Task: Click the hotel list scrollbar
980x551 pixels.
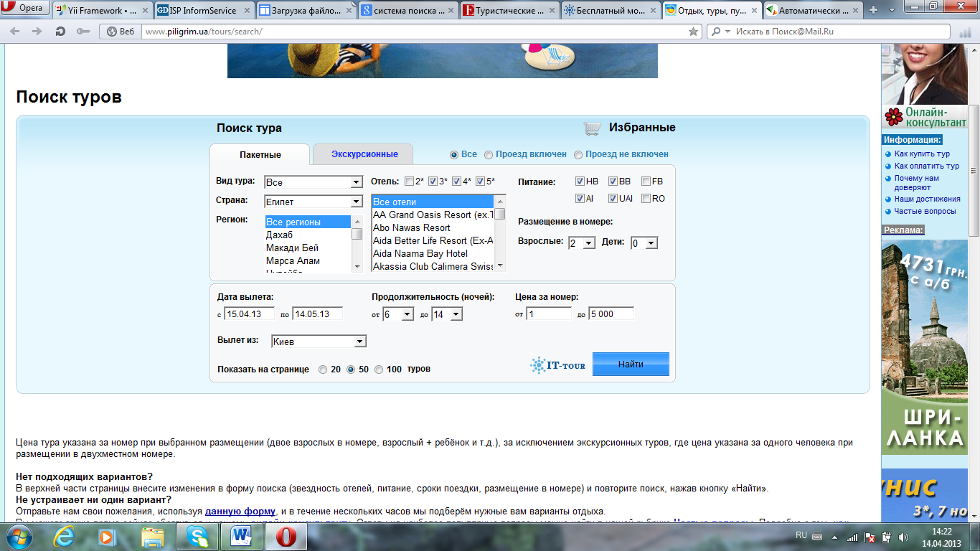Action: [500, 233]
